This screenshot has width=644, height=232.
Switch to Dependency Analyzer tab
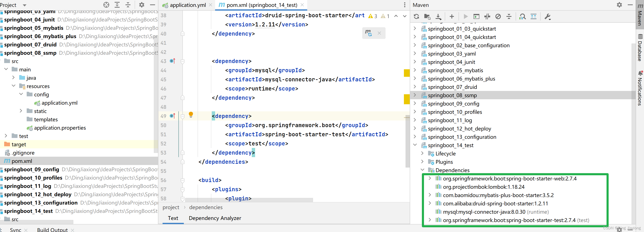click(x=215, y=218)
